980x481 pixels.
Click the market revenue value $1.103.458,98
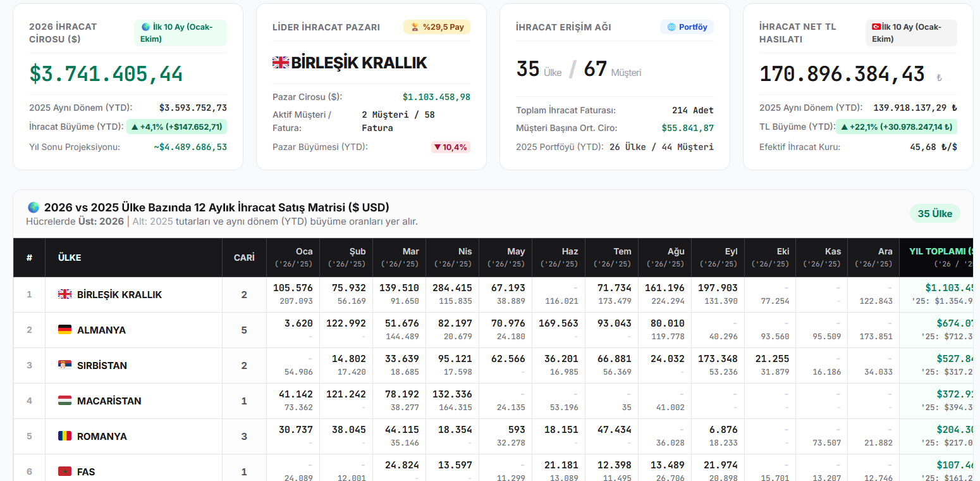tap(436, 97)
